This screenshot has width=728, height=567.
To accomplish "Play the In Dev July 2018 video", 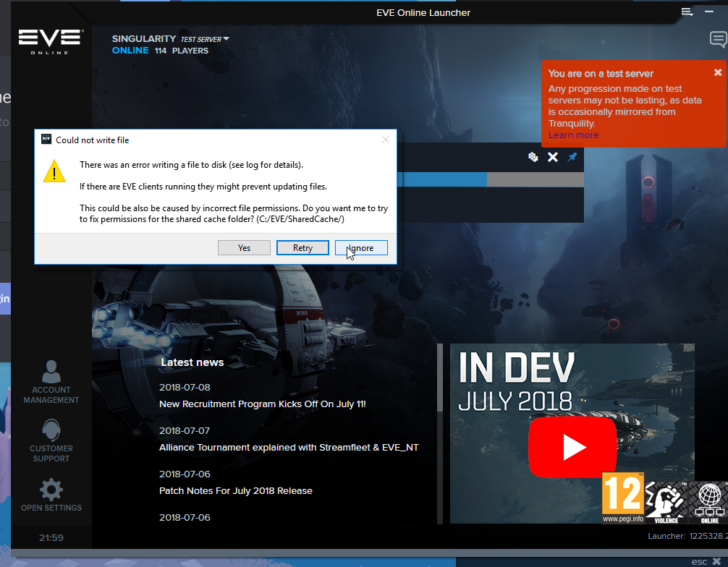I will (572, 447).
